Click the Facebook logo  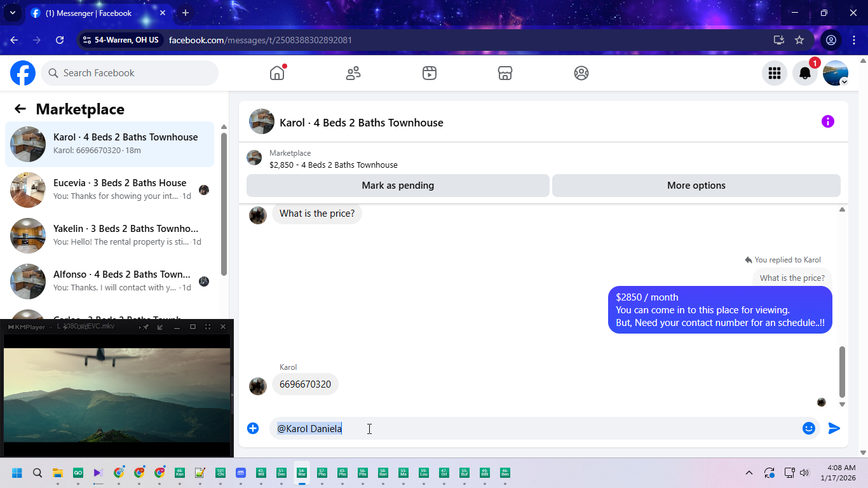click(x=23, y=73)
